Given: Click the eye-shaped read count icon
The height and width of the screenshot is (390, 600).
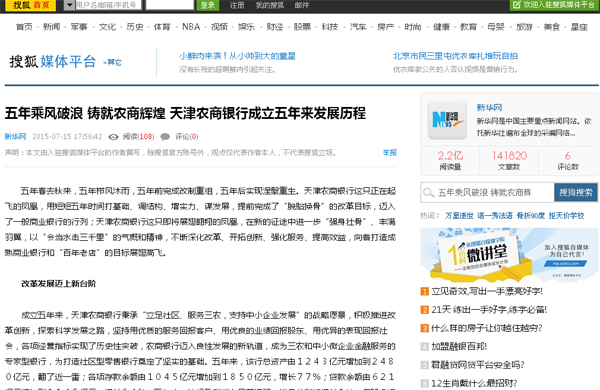Looking at the screenshot, I should [x=113, y=137].
